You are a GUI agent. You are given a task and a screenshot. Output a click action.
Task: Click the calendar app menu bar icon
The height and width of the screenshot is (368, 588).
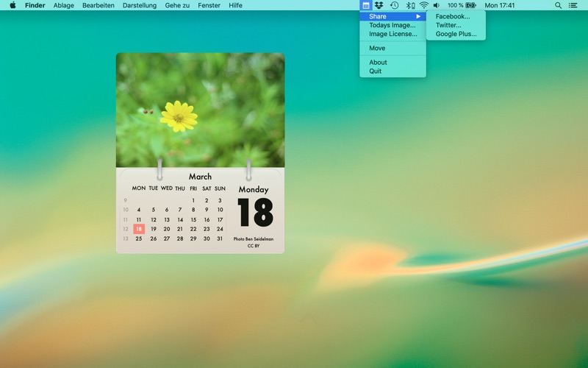[x=365, y=5]
